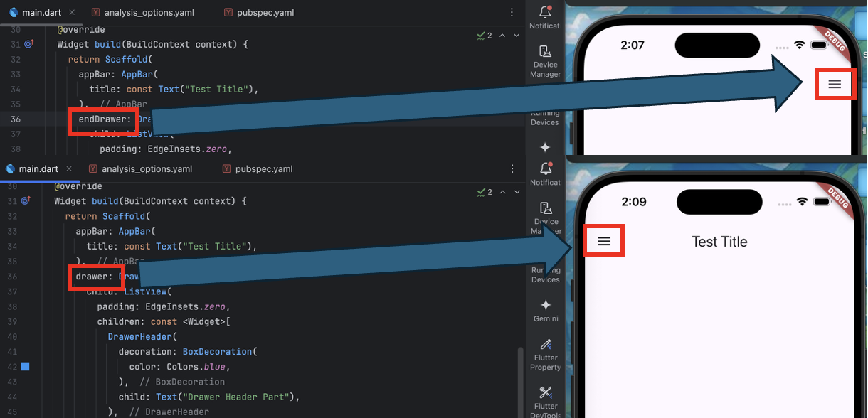Open Device Manager in the upper IDE sidebar
This screenshot has width=868, height=418.
coord(545,60)
